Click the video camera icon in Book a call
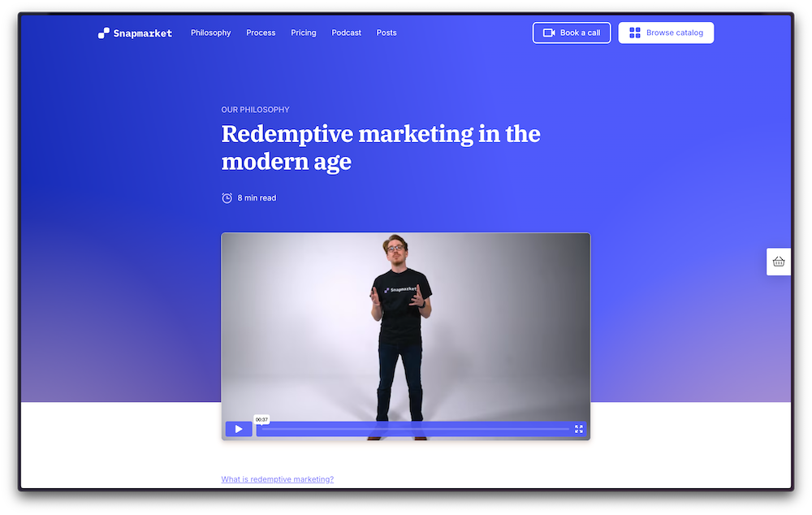The width and height of the screenshot is (812, 515). tap(549, 33)
